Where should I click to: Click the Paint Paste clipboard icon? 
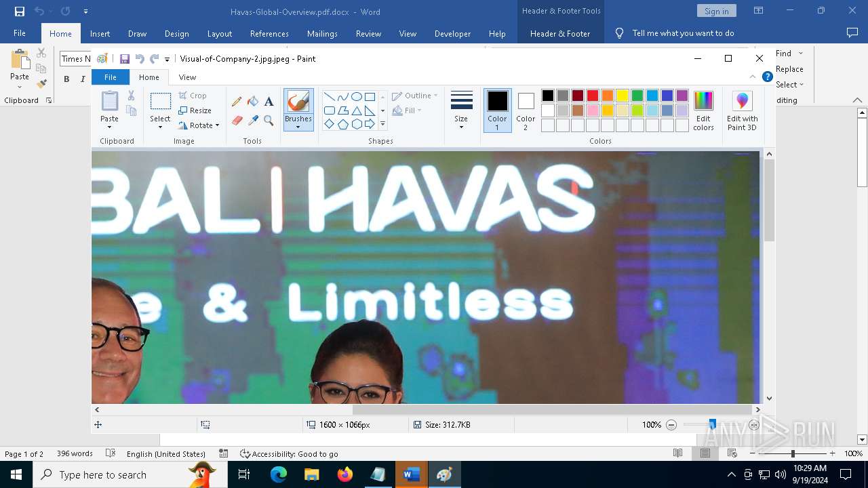pos(109,101)
